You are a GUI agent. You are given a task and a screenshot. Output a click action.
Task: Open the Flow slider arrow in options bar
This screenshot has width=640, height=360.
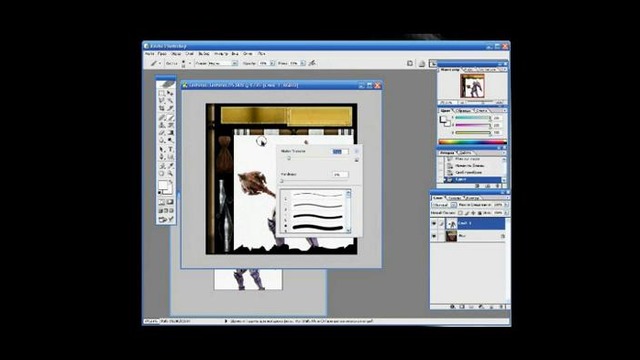point(303,63)
